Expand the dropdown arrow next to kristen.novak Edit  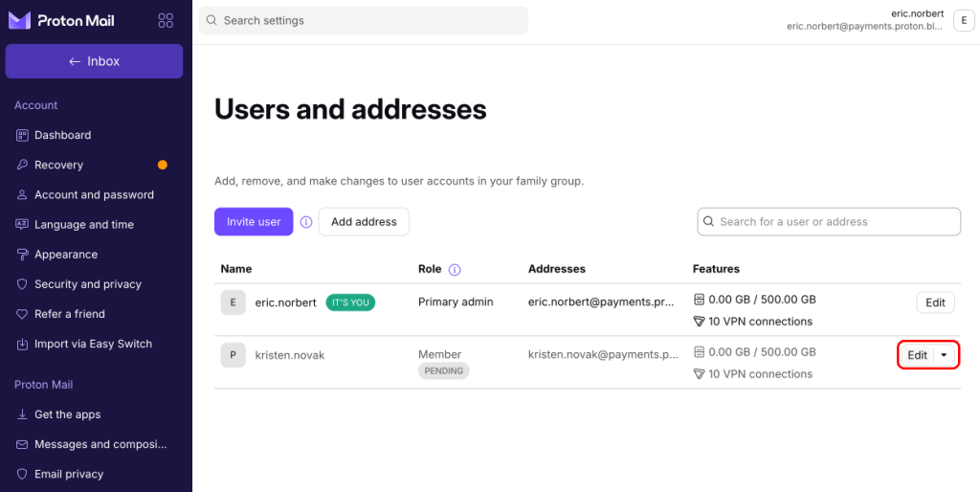click(945, 355)
